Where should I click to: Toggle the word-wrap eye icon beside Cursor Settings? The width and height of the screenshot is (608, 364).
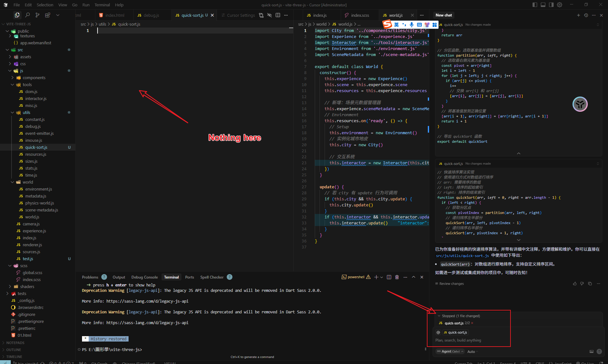[269, 15]
